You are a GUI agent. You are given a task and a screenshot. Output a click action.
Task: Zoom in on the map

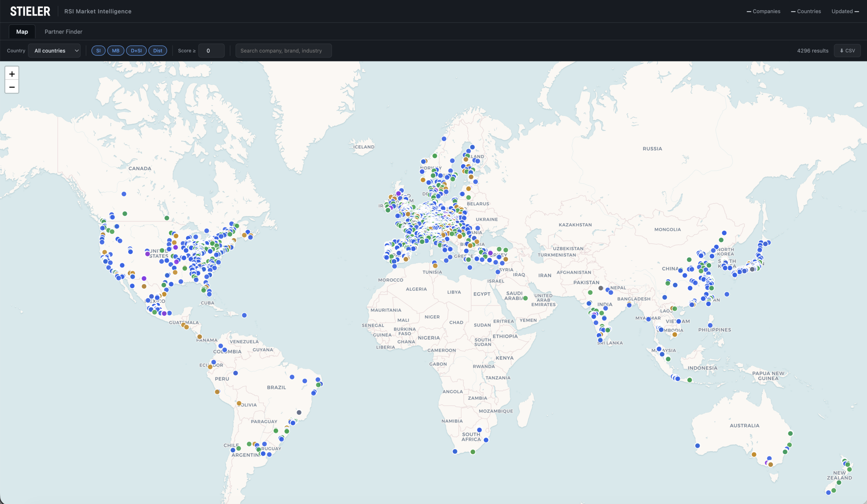click(x=12, y=74)
